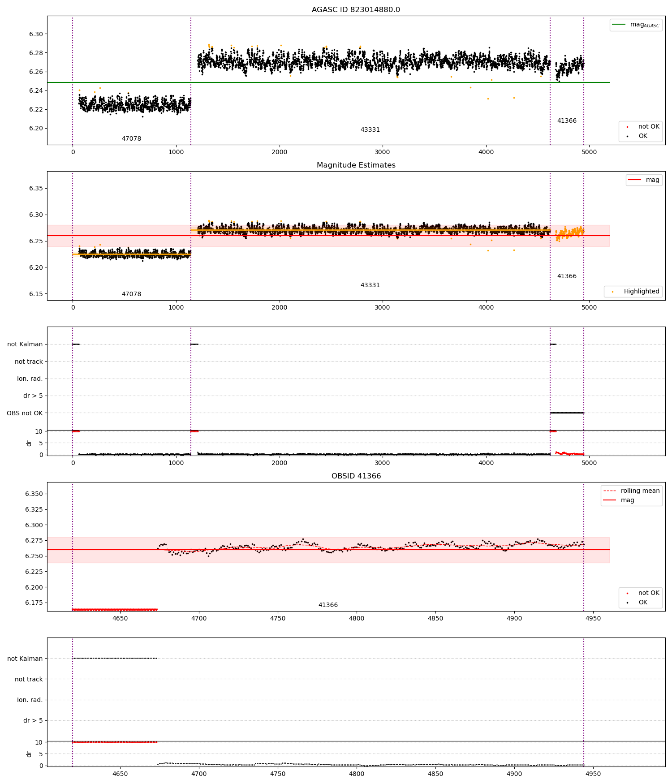This screenshot has height=784, width=672.
Task: Click the "OBSID 41366" plot title
Action: coord(356,476)
